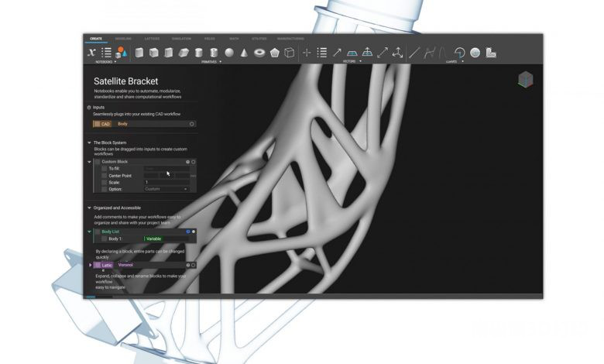Image resolution: width=604 pixels, height=364 pixels.
Task: Select the arc curve tool
Action: point(459,53)
